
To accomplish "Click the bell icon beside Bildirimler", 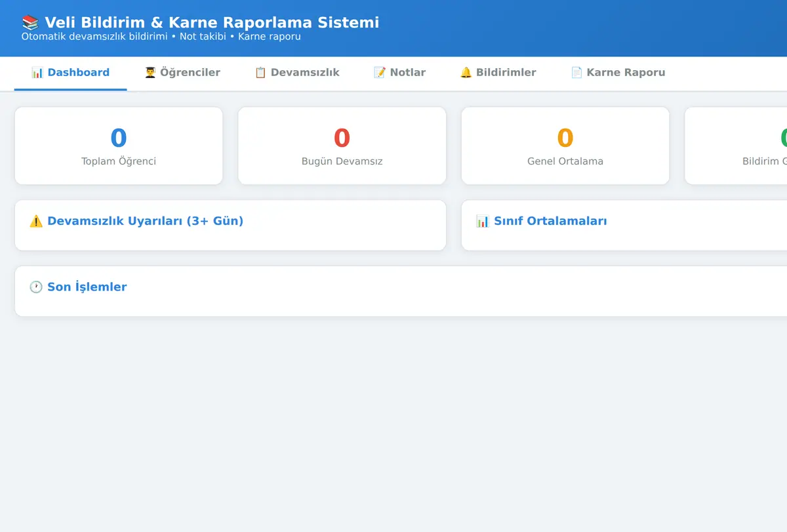I will tap(466, 73).
